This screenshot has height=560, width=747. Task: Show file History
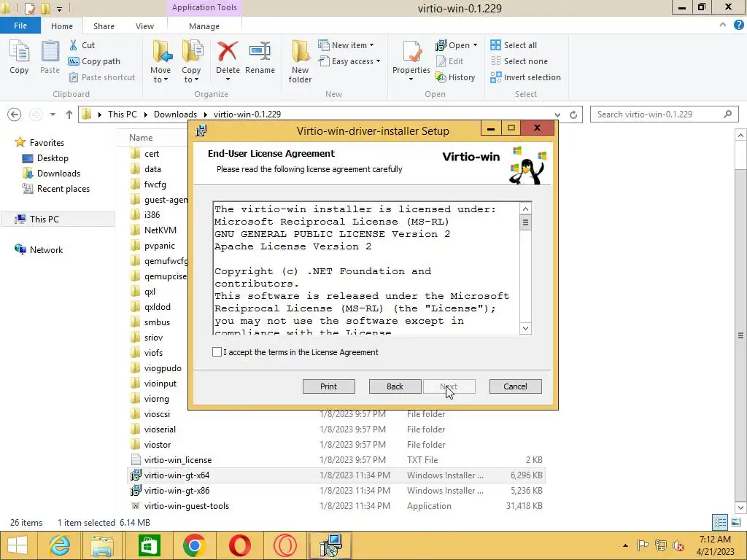(x=455, y=77)
